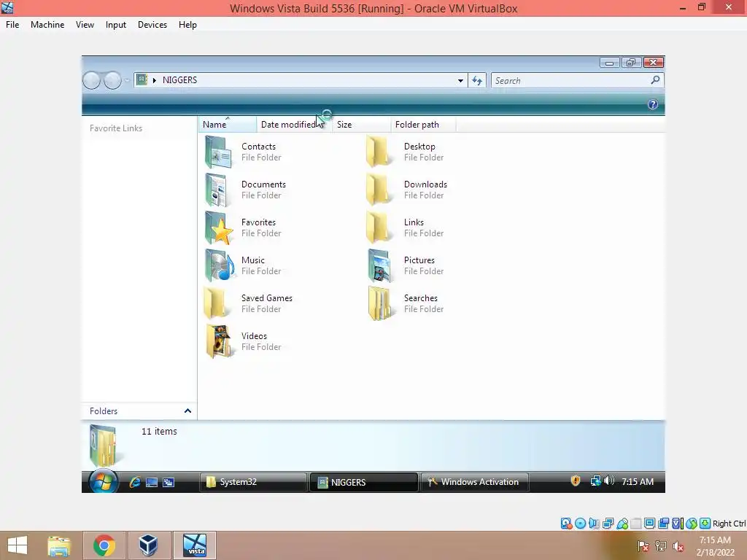Open VirtualBox Machine menu

47,25
